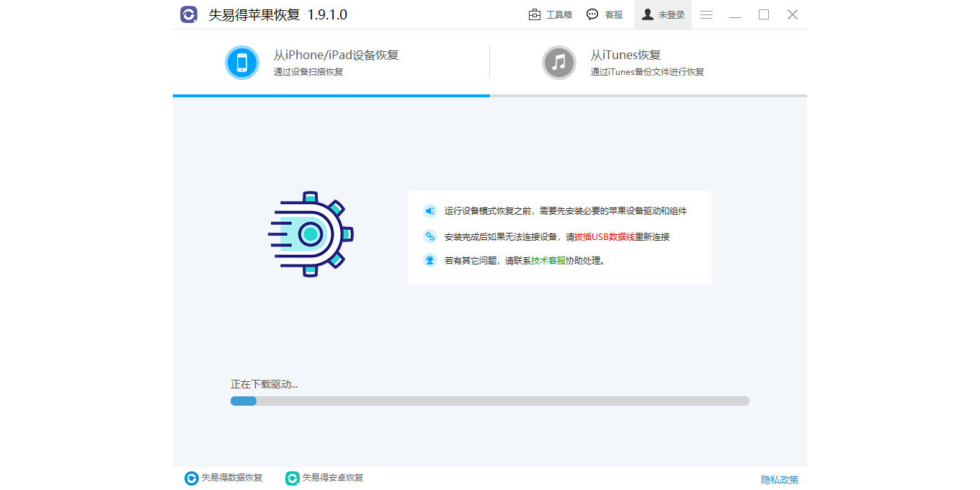Click the toolbox briefcase icon
This screenshot has height=490, width=980.
tap(535, 14)
